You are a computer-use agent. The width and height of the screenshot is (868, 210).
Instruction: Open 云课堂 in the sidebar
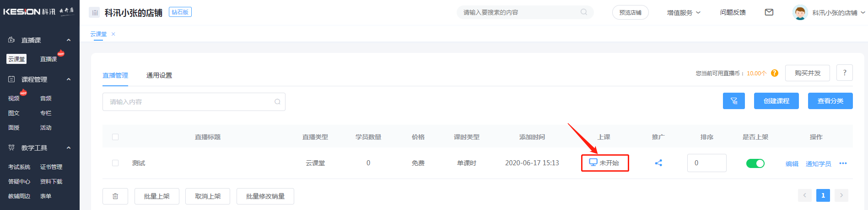point(16,59)
